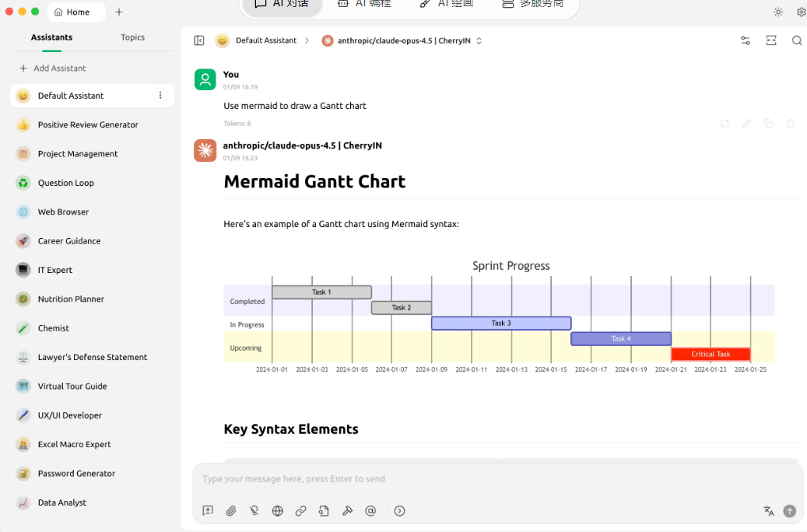The width and height of the screenshot is (807, 532).
Task: Toggle the light/dark theme sun icon
Action: (778, 12)
